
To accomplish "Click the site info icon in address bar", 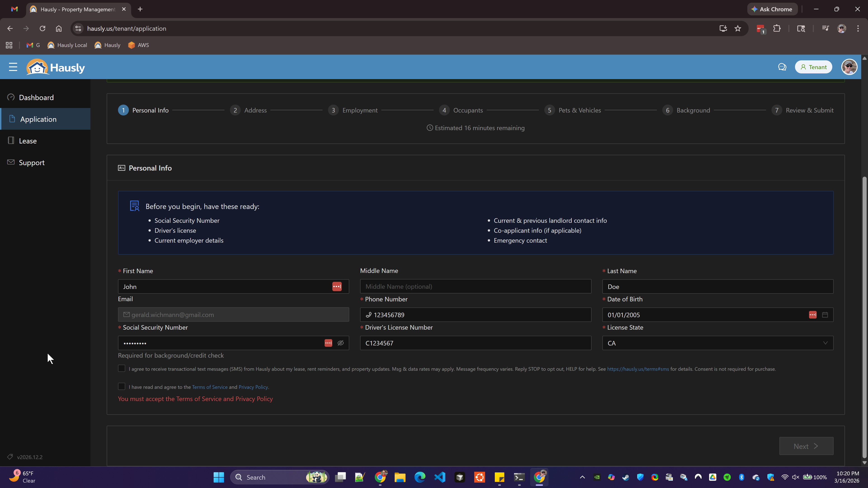I will (78, 29).
